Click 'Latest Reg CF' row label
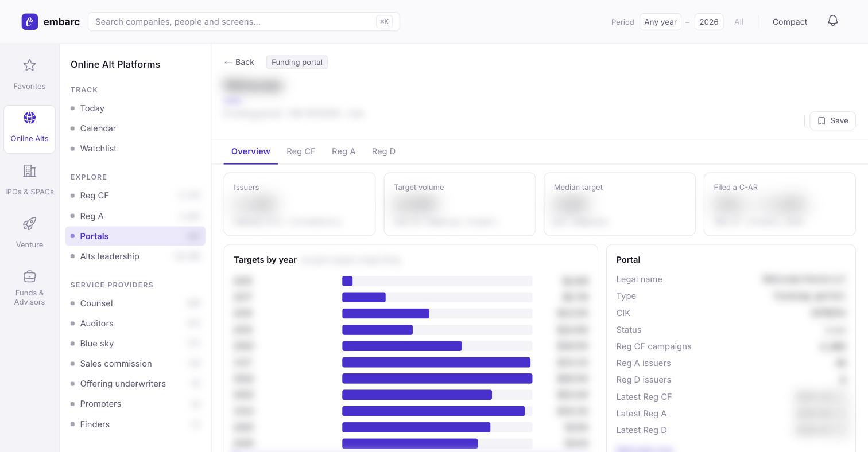Viewport: 868px width, 452px height. click(644, 397)
